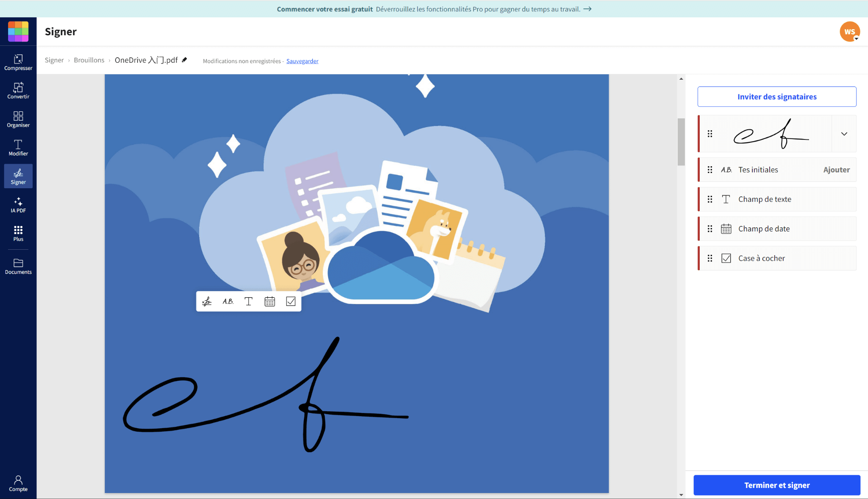Viewport: 868px width, 499px height.
Task: Open the WS account avatar menu
Action: 850,32
